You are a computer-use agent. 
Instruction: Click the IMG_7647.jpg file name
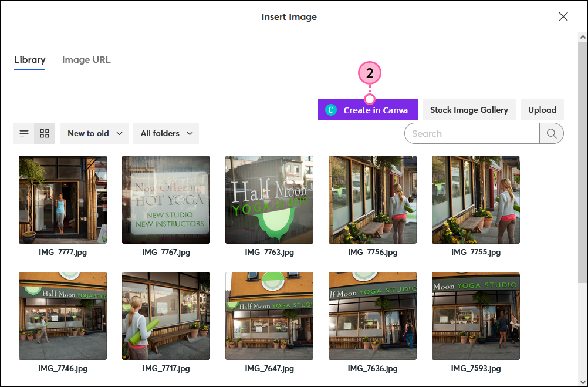[x=269, y=368]
